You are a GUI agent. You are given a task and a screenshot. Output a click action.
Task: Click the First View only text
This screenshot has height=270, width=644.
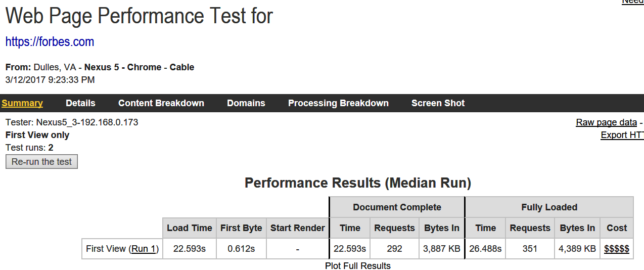[x=37, y=135]
